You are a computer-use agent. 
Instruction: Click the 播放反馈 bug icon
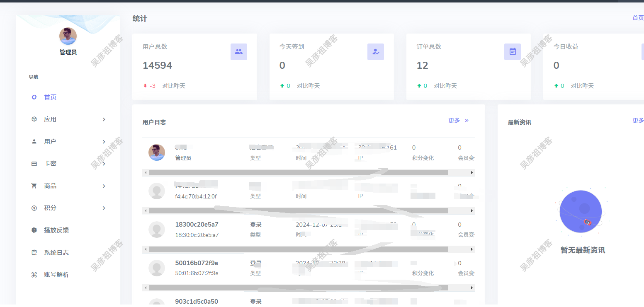click(34, 230)
